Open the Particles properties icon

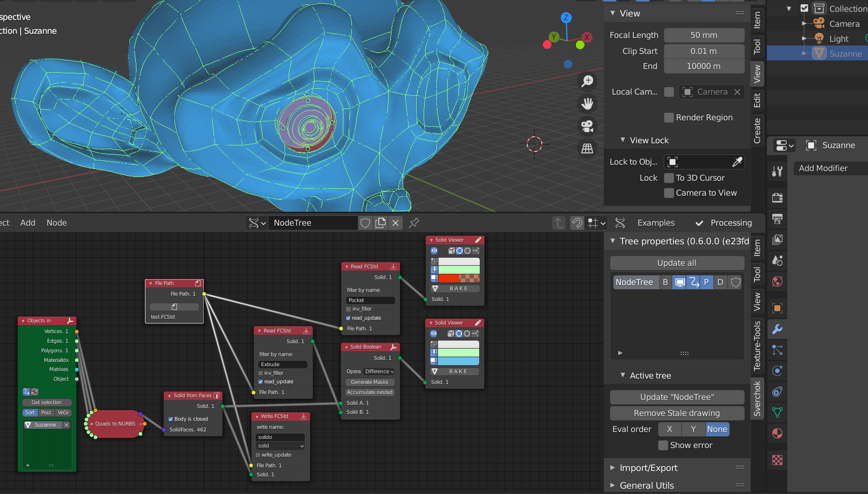tap(777, 350)
